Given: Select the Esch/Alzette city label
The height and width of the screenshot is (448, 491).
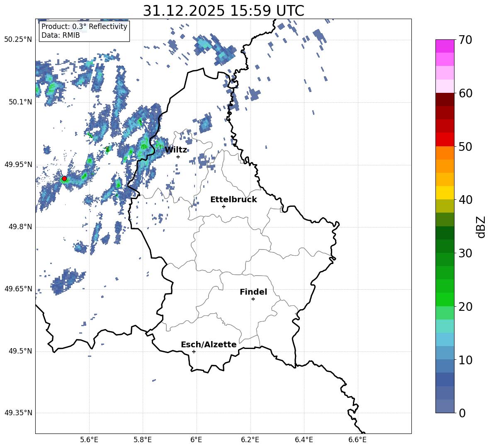Looking at the screenshot, I should (209, 345).
